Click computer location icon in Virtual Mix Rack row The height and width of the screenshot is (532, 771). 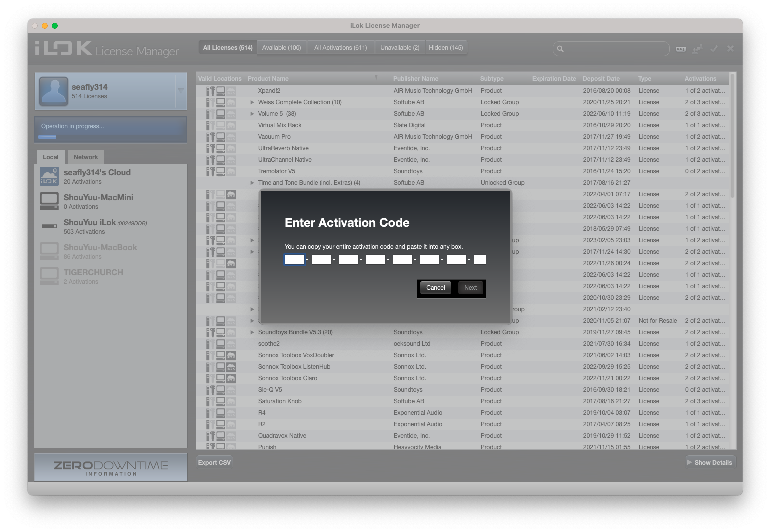220,125
